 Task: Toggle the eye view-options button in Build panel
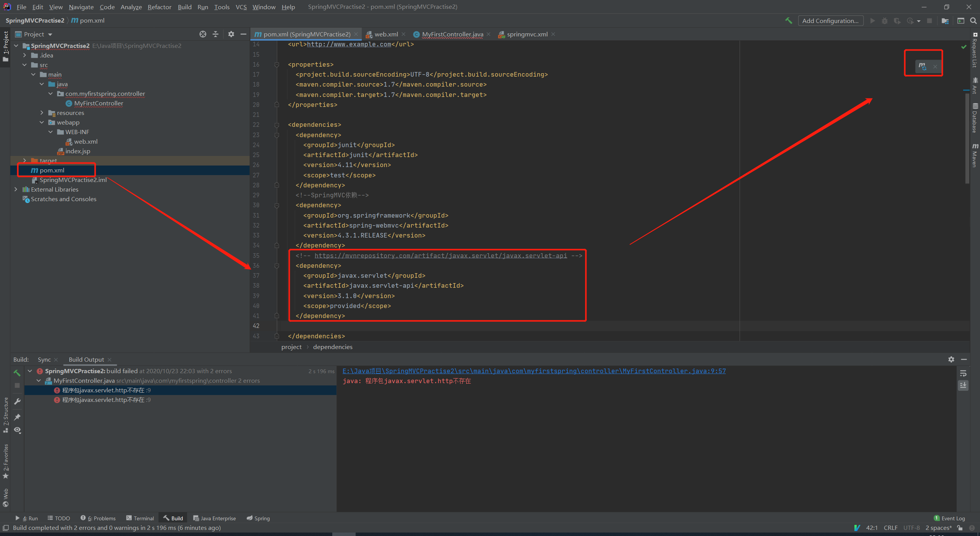coord(17,430)
